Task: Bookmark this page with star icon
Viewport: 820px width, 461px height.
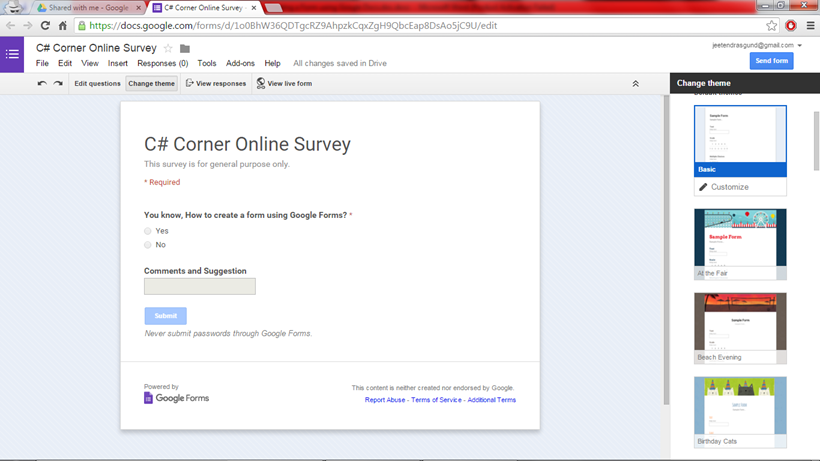Action: tap(771, 26)
